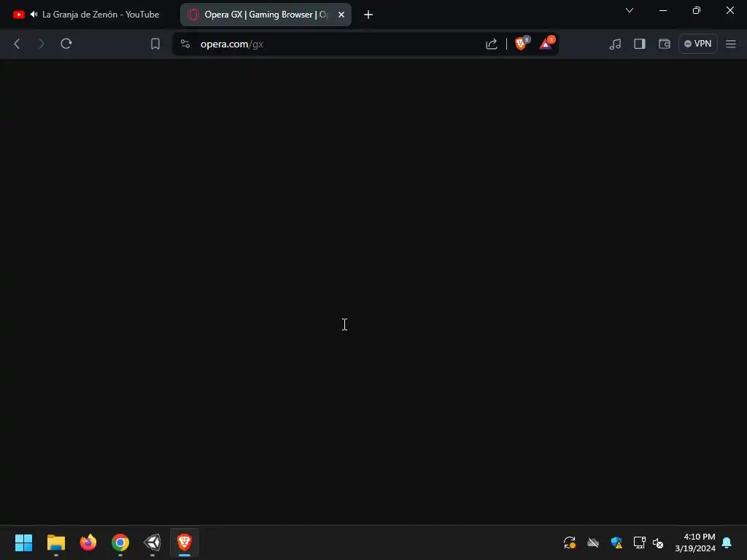Launch File Explorer from taskbar

point(55,542)
